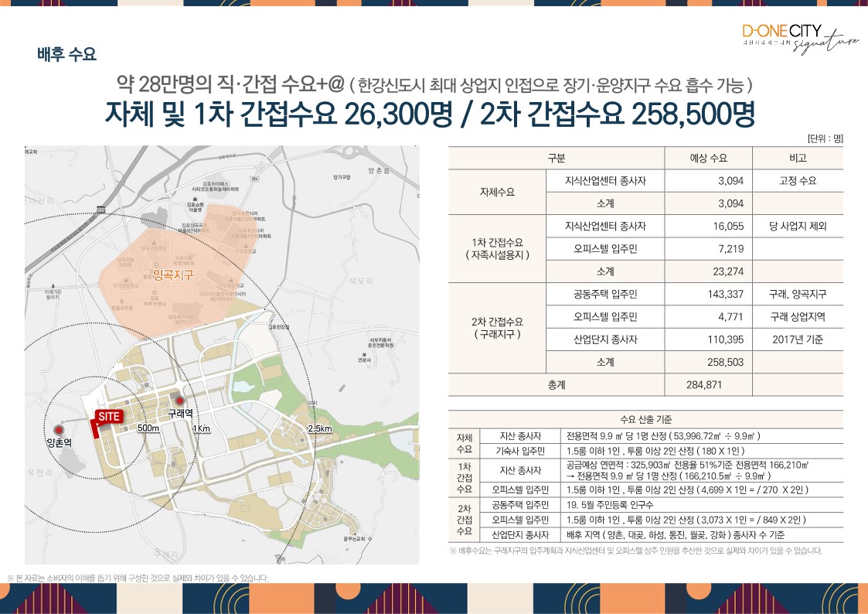Click the 500m radius label on map
The image size is (868, 614).
(x=148, y=428)
